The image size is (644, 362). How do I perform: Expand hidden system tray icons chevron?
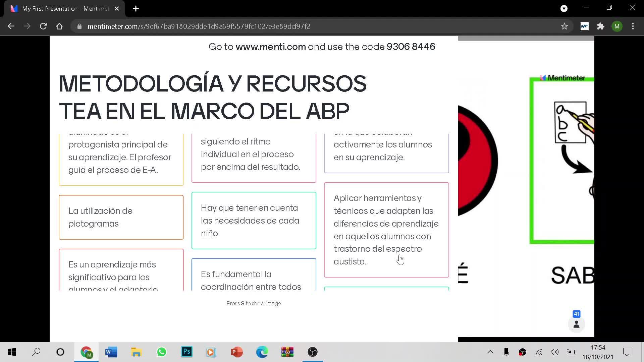pyautogui.click(x=490, y=352)
